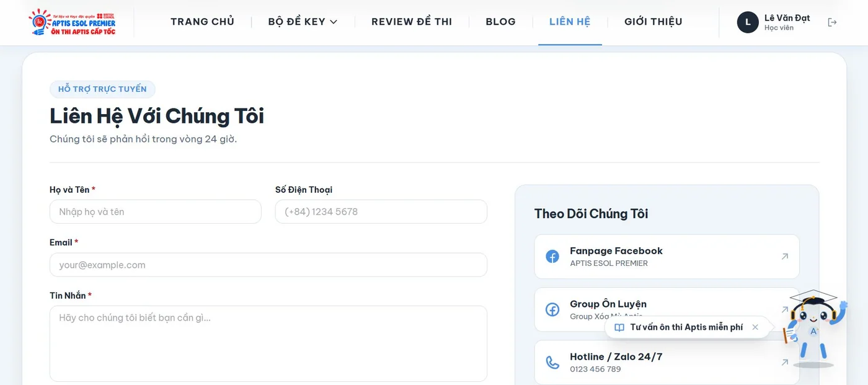Open the Blog menu item
This screenshot has height=385, width=868.
click(500, 22)
